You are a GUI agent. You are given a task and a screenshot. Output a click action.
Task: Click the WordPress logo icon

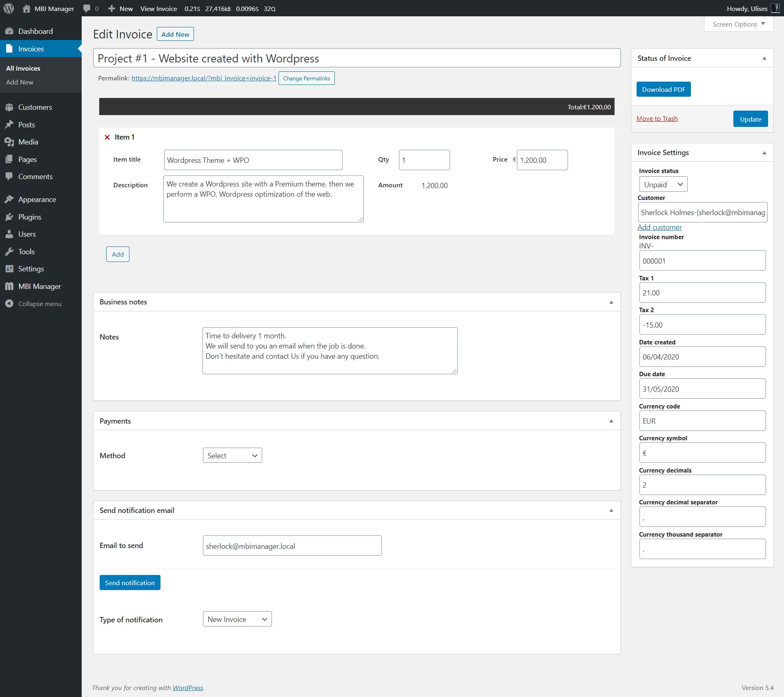click(9, 9)
